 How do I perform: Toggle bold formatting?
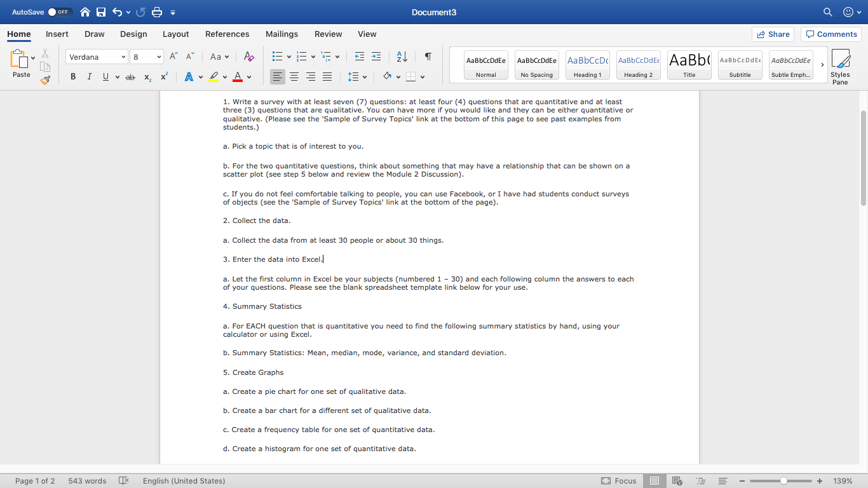point(72,76)
